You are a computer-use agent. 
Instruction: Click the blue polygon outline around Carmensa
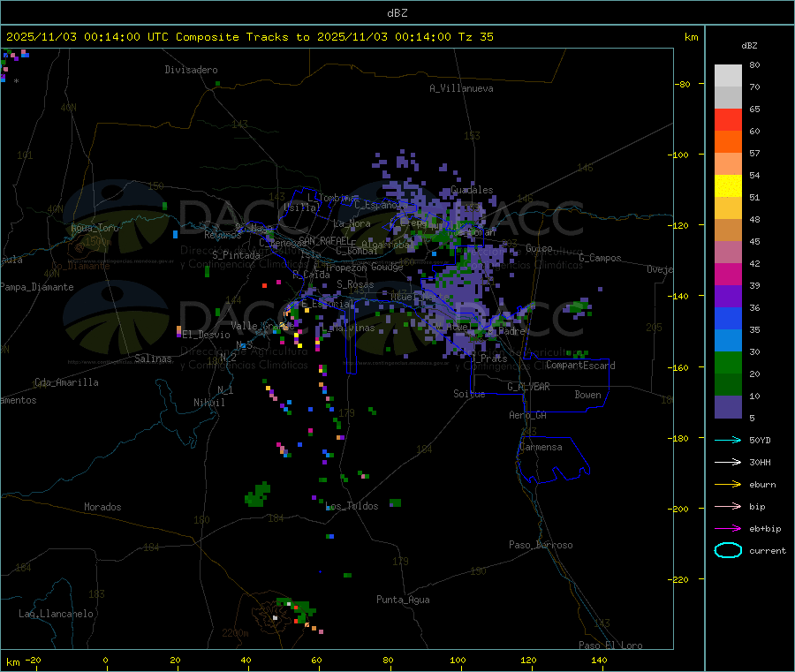point(553,460)
